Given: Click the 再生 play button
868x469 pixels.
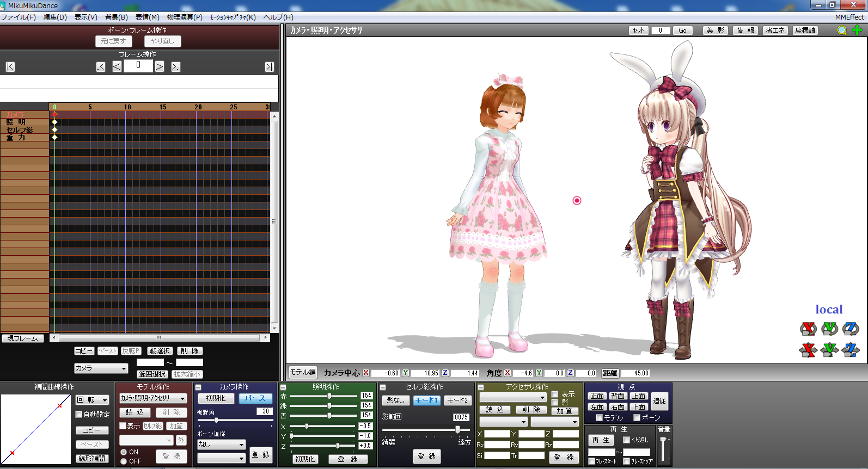Looking at the screenshot, I should (601, 440).
